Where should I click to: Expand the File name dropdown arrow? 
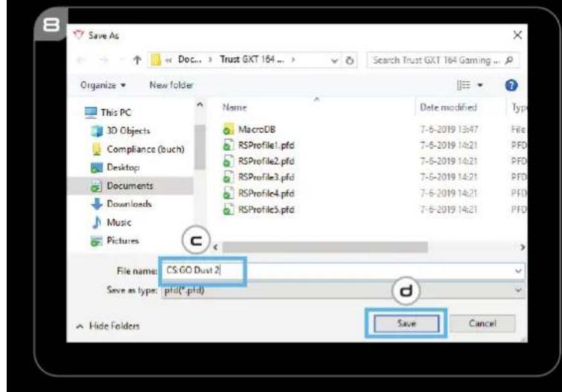(x=518, y=271)
